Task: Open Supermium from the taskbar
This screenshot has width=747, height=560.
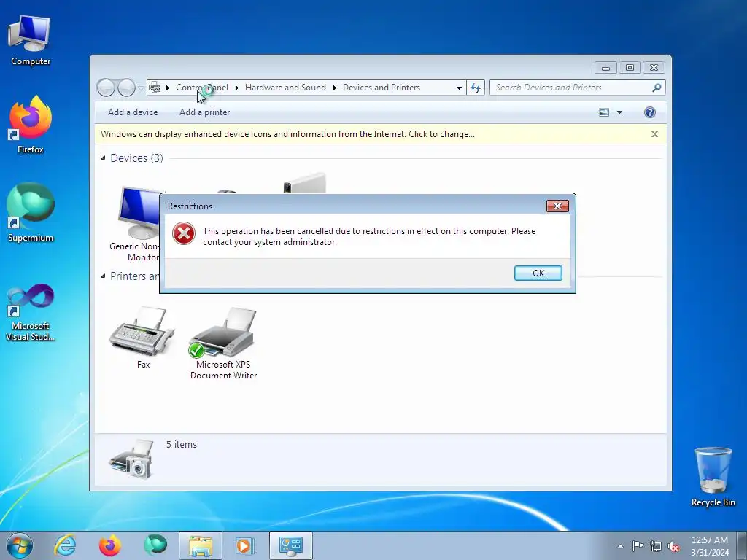Action: pos(155,545)
